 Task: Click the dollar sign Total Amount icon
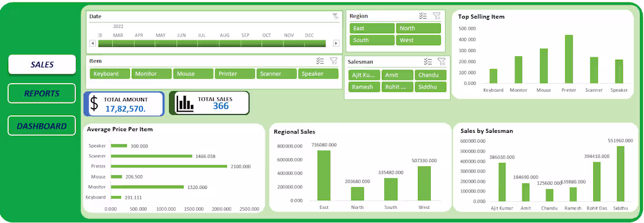pyautogui.click(x=94, y=104)
